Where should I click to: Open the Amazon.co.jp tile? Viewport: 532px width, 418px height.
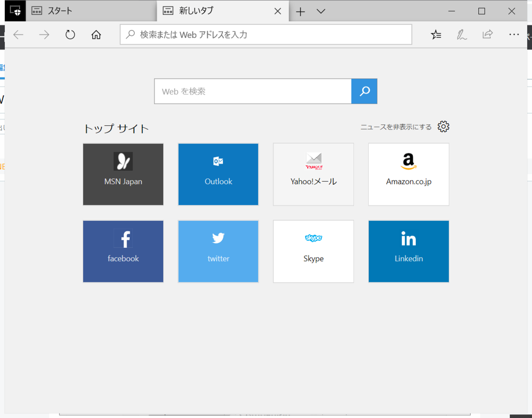409,174
